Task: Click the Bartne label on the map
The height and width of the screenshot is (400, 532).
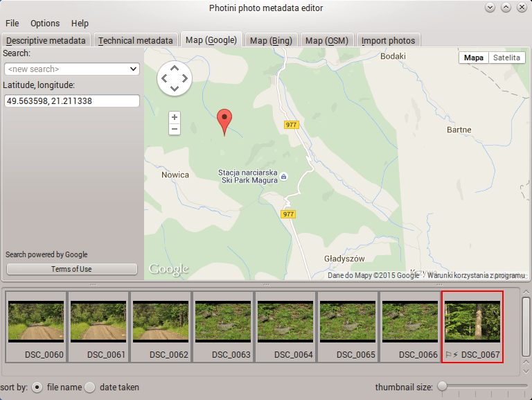Action: (x=459, y=130)
